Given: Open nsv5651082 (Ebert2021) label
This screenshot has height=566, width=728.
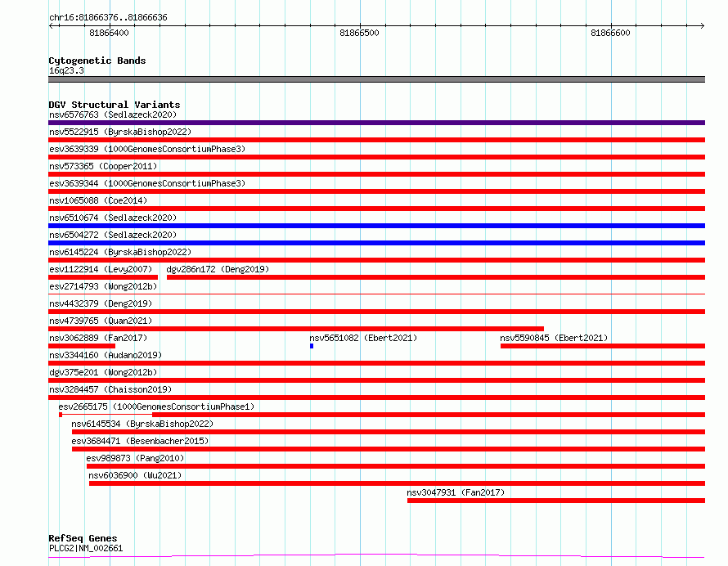Looking at the screenshot, I should pos(363,338).
